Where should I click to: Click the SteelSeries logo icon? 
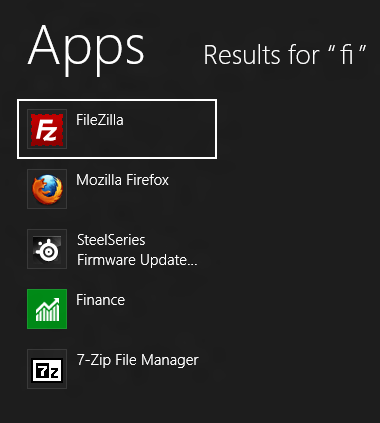[x=47, y=249]
